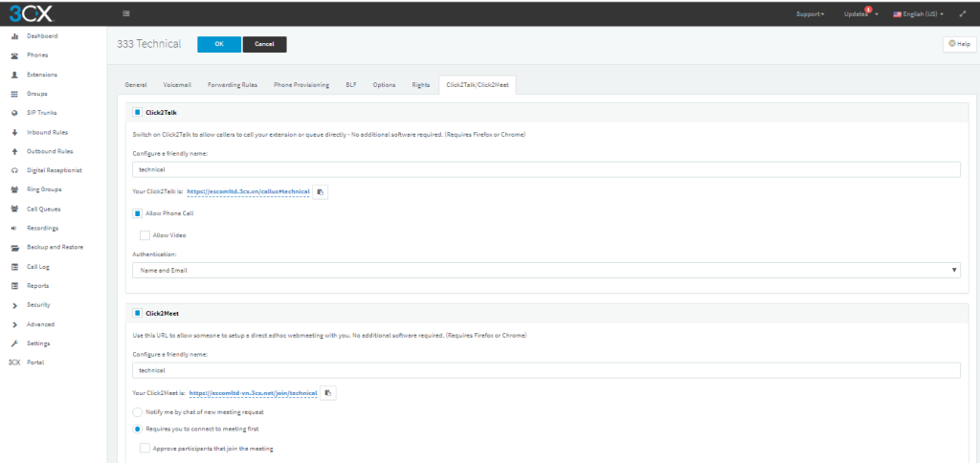Click the Dashboard chart icon
Viewport: 980px width, 463px height.
coord(14,36)
